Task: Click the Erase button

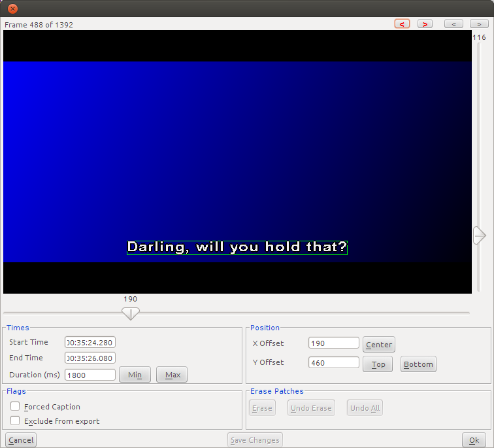Action: pos(262,408)
